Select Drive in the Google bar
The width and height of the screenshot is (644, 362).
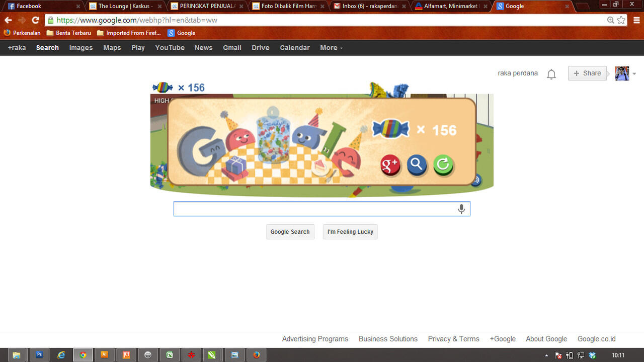point(261,48)
